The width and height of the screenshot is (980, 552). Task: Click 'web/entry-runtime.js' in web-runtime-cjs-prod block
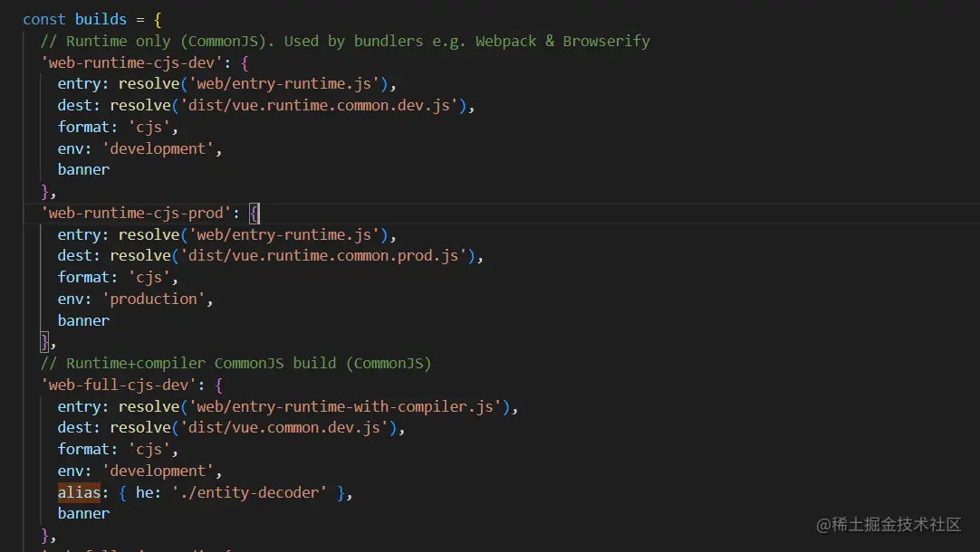click(x=284, y=234)
